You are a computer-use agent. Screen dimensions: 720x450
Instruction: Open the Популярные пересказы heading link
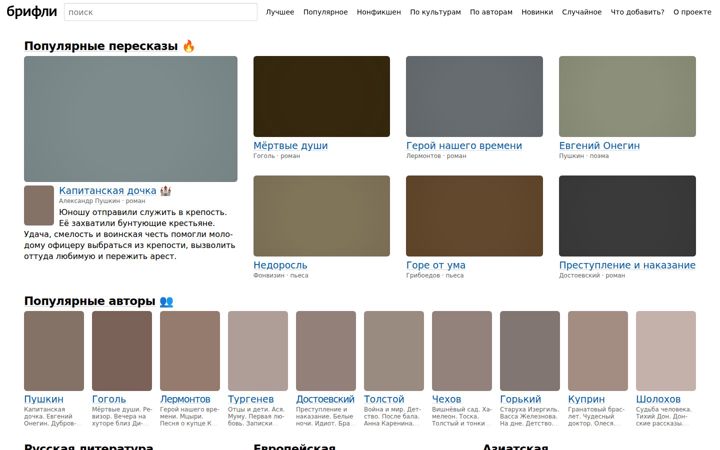pyautogui.click(x=101, y=46)
